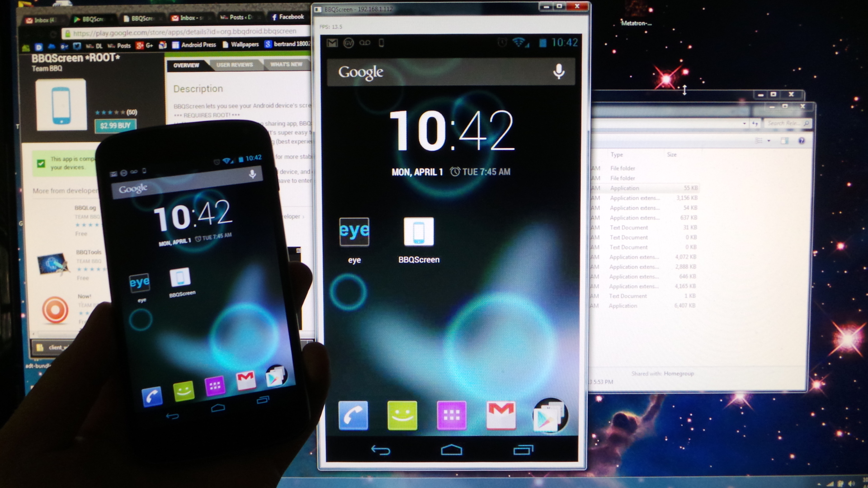Open the app drawer grid icon
Screen dimensions: 868x488
coord(451,415)
